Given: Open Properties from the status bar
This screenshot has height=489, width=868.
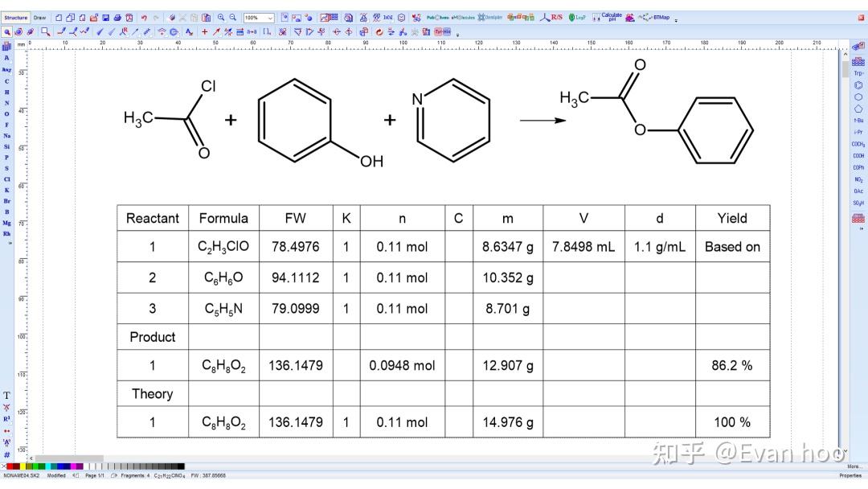Looking at the screenshot, I should 850,475.
